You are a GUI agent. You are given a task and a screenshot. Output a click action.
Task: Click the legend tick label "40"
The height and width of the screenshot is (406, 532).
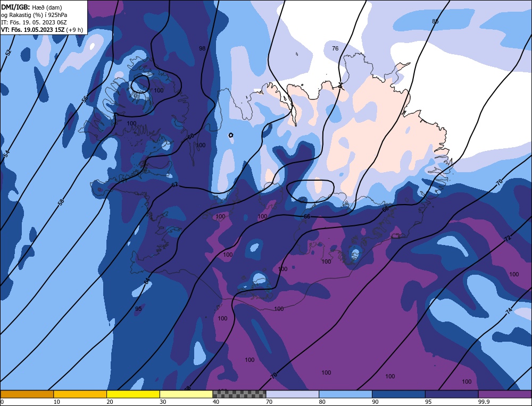pos(216,402)
